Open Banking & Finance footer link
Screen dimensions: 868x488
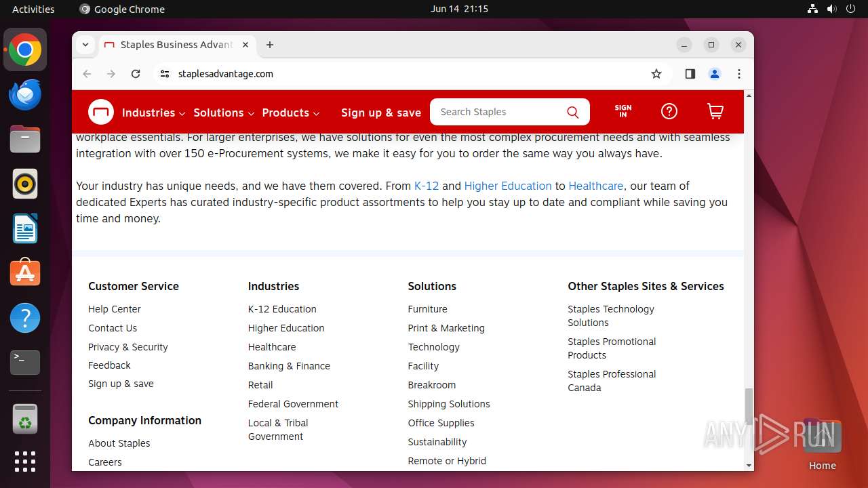click(x=289, y=366)
